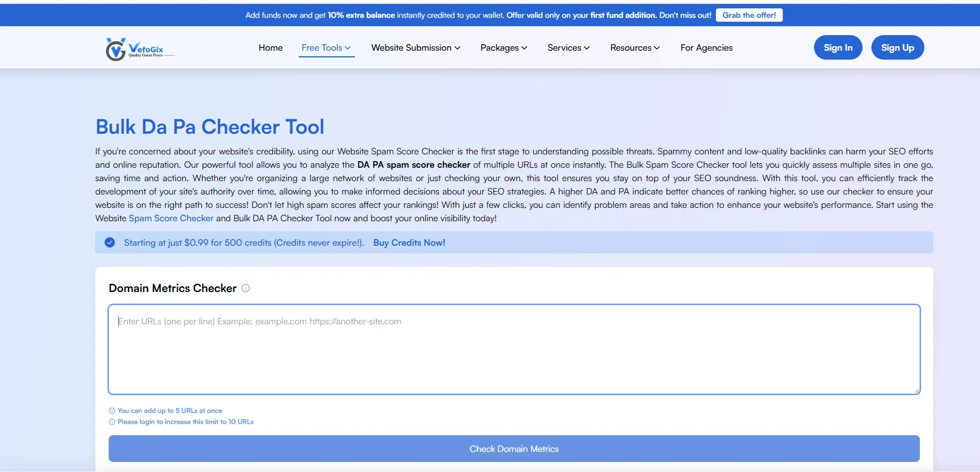Click the Sign Up button
The image size is (980, 472).
[897, 48]
